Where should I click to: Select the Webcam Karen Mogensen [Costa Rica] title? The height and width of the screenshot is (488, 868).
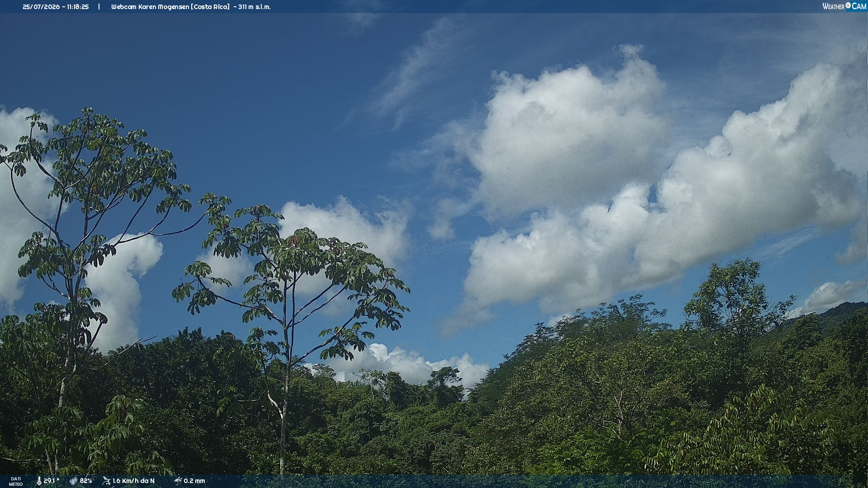(170, 7)
